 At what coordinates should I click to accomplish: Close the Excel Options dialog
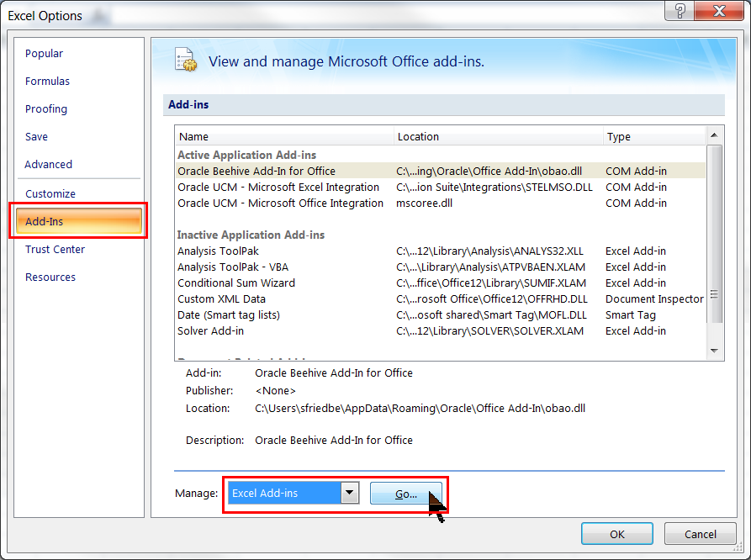717,11
